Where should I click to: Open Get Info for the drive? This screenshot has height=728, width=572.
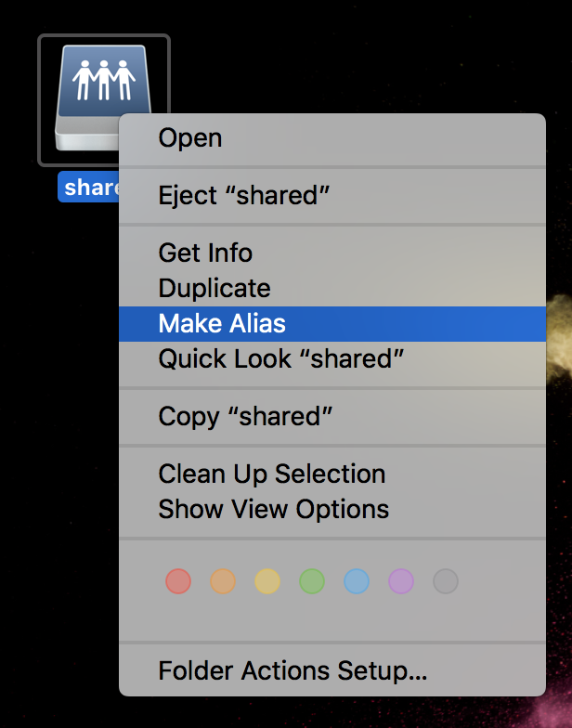point(205,253)
